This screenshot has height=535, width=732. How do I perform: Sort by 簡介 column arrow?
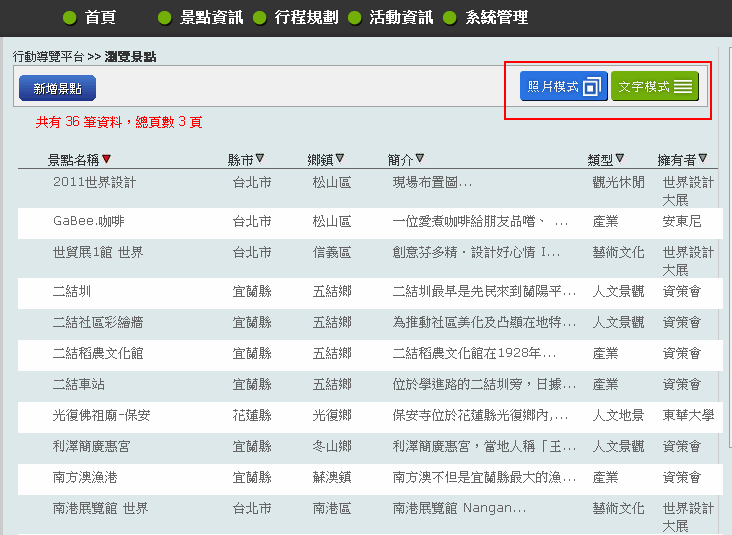(420, 158)
